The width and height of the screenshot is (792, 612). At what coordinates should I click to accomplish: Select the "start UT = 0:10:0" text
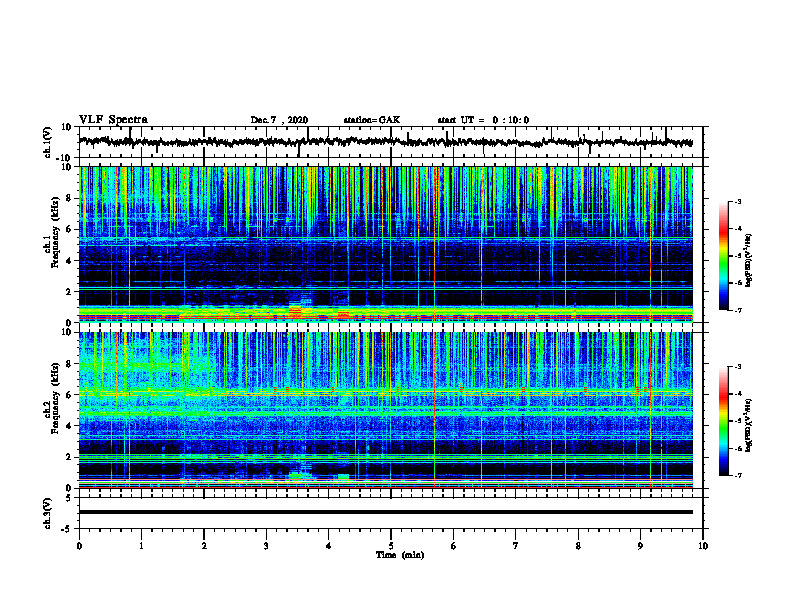pyautogui.click(x=483, y=120)
